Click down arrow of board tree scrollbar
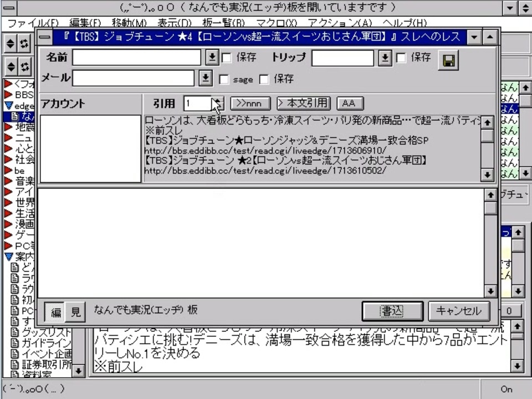Image resolution: width=532 pixels, height=399 pixels. 78,371
